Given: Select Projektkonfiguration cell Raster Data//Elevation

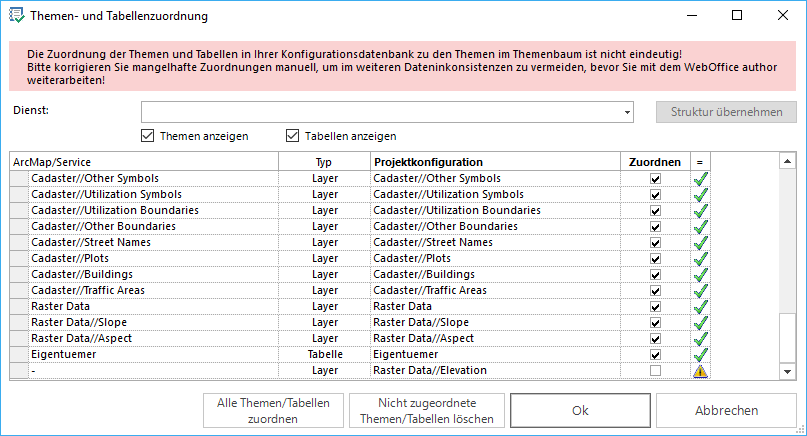Looking at the screenshot, I should click(495, 370).
